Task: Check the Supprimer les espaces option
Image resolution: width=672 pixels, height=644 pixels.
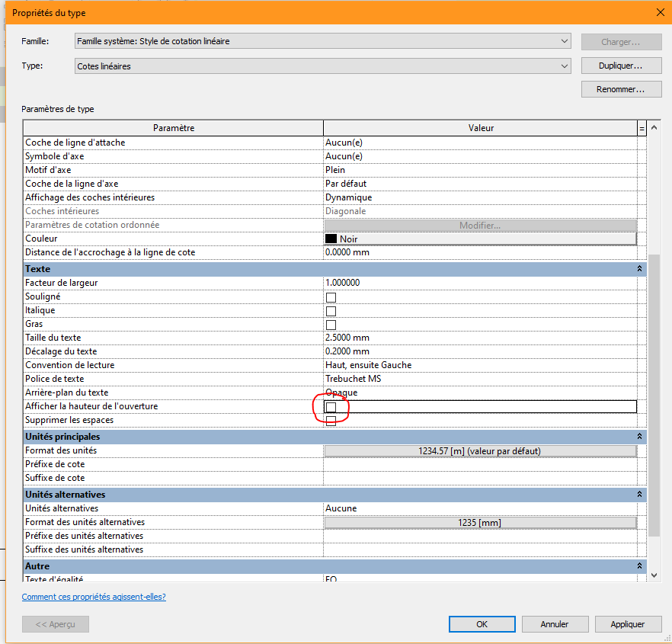Action: click(x=331, y=420)
